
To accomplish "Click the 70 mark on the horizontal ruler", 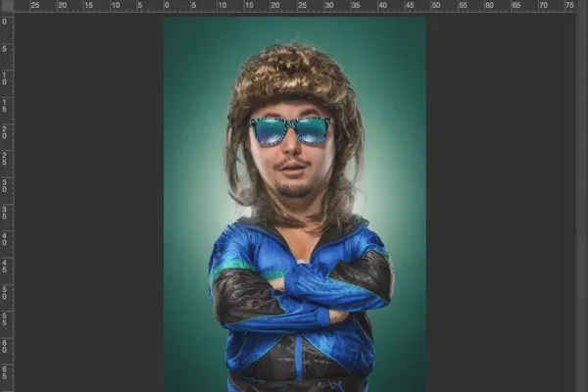I will point(543,5).
